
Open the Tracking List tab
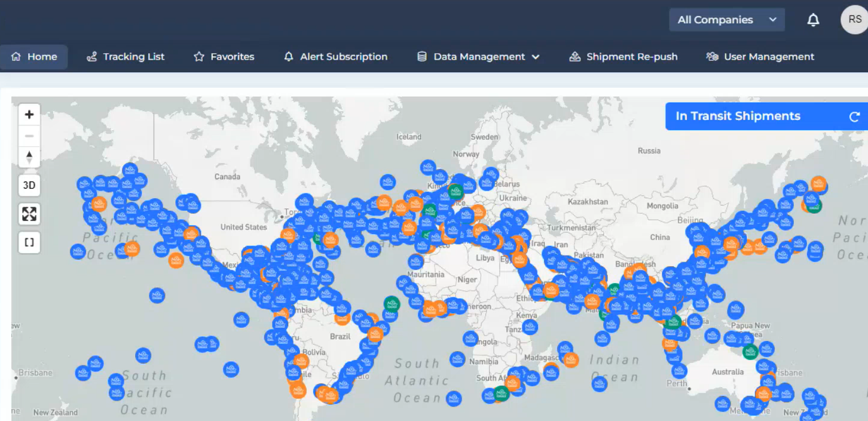point(126,57)
